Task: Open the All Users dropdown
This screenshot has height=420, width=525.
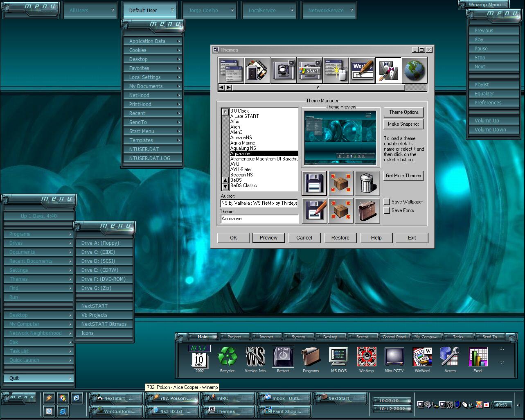Action: pyautogui.click(x=90, y=10)
